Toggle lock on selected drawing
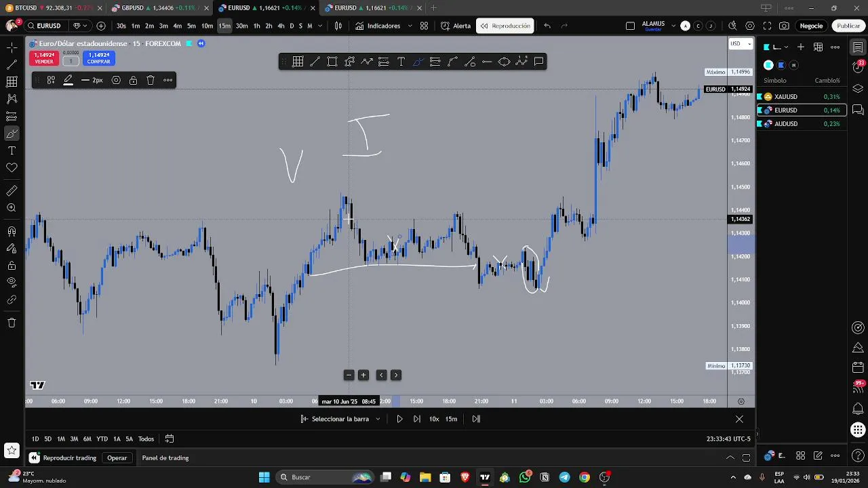868x488 pixels. (133, 80)
